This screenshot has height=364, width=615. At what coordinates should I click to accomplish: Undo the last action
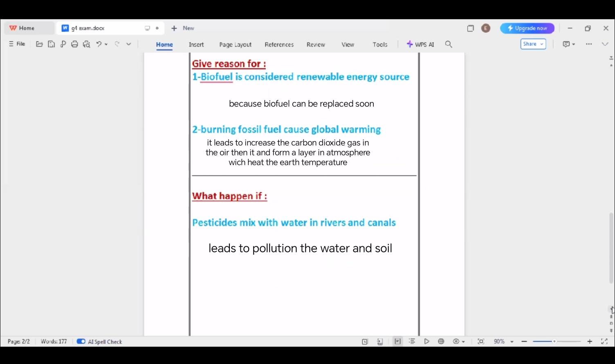[x=99, y=44]
